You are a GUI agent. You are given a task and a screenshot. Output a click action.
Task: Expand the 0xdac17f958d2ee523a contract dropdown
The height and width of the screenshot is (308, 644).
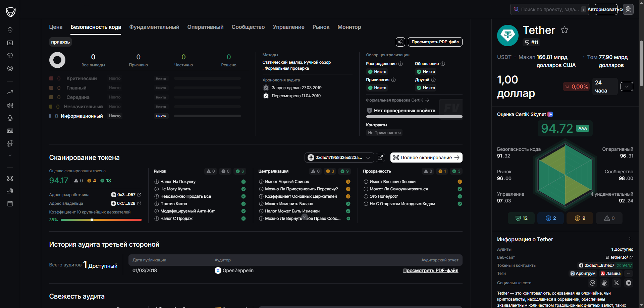pyautogui.click(x=339, y=158)
